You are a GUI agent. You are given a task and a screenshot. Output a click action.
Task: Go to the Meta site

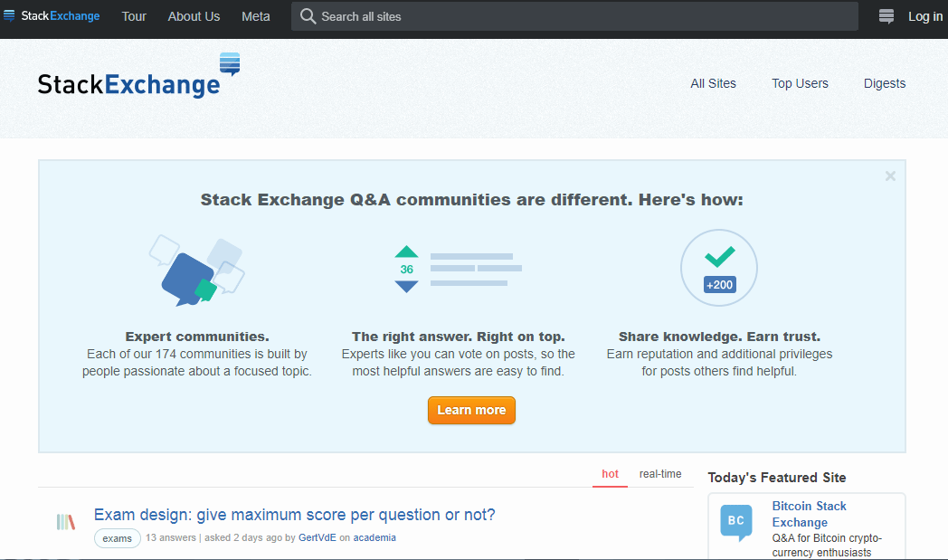(256, 16)
